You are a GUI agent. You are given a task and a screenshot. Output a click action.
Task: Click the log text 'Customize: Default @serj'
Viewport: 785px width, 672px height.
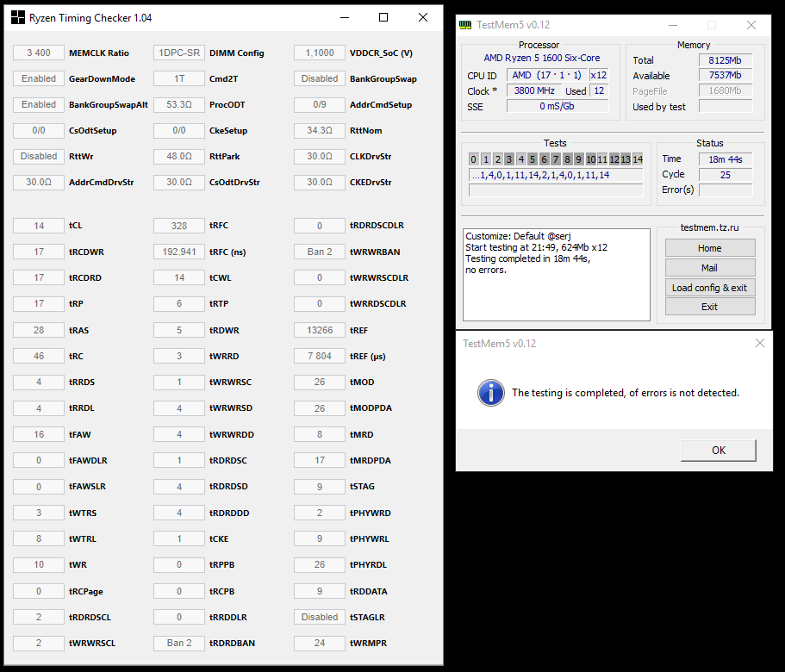[x=518, y=236]
